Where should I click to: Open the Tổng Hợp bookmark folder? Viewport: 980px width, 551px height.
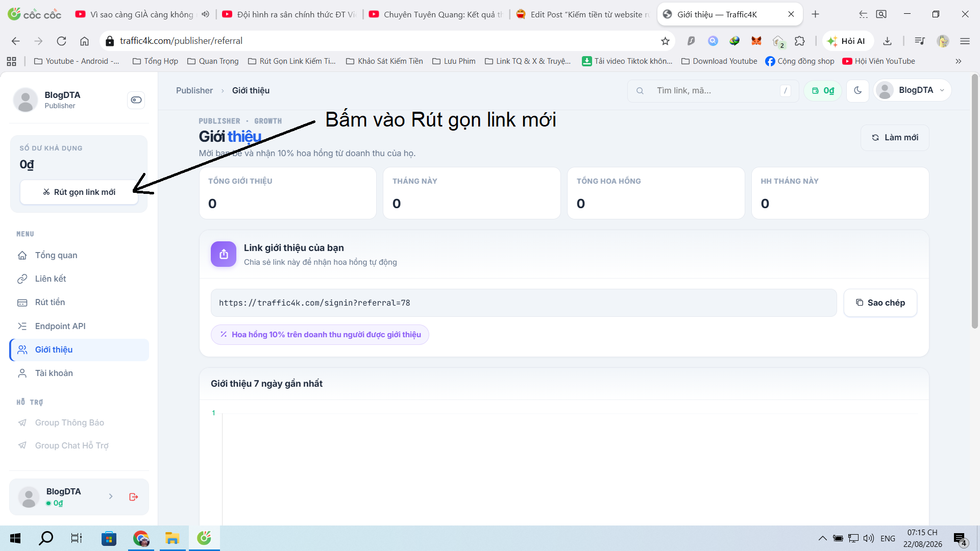coord(155,61)
